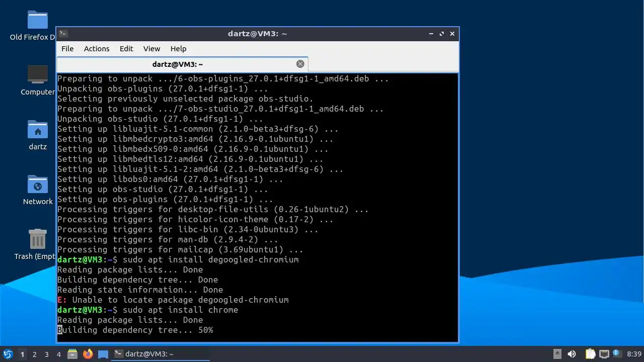Click 'Processing triggers for man-db' line
Screen dimensions: 644x362
(x=168, y=240)
